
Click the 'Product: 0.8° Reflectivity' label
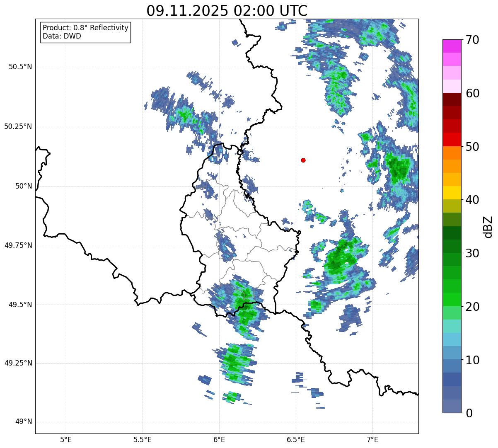pos(85,28)
